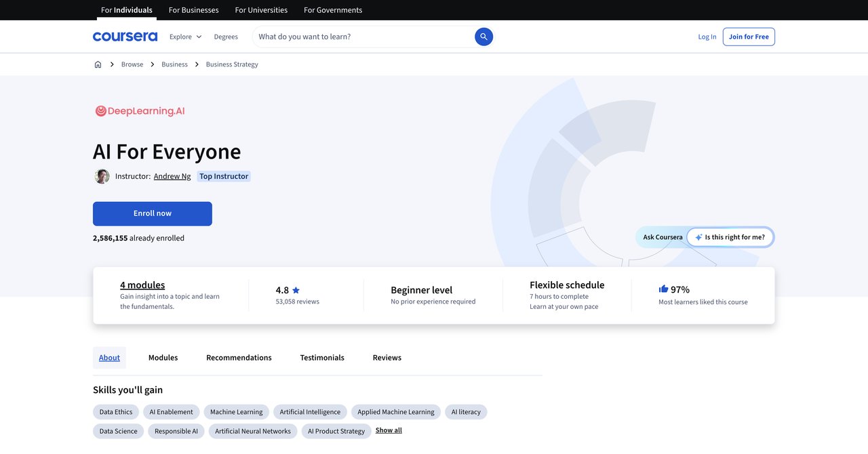
Task: Expand skills with Show all
Action: [389, 430]
